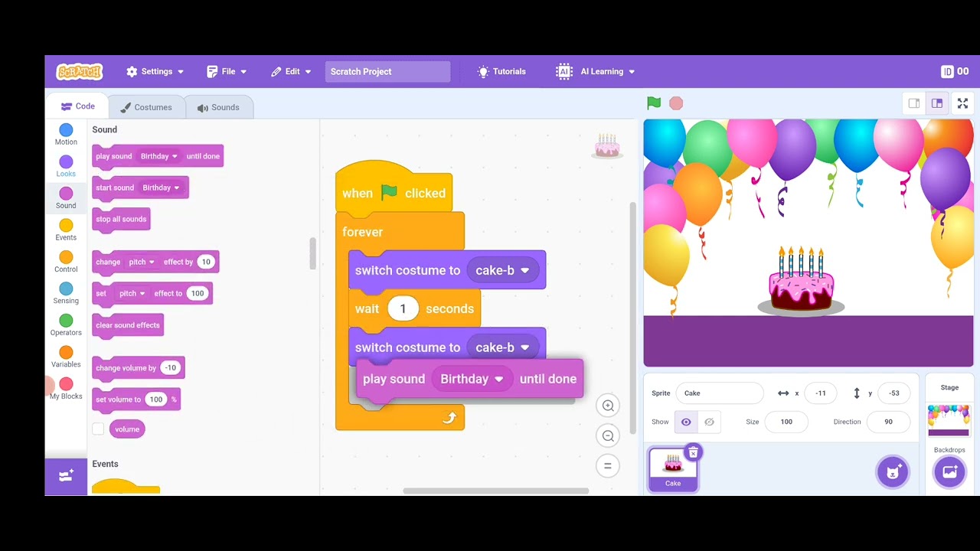Viewport: 980px width, 551px height.
Task: Open the File menu
Action: click(227, 71)
